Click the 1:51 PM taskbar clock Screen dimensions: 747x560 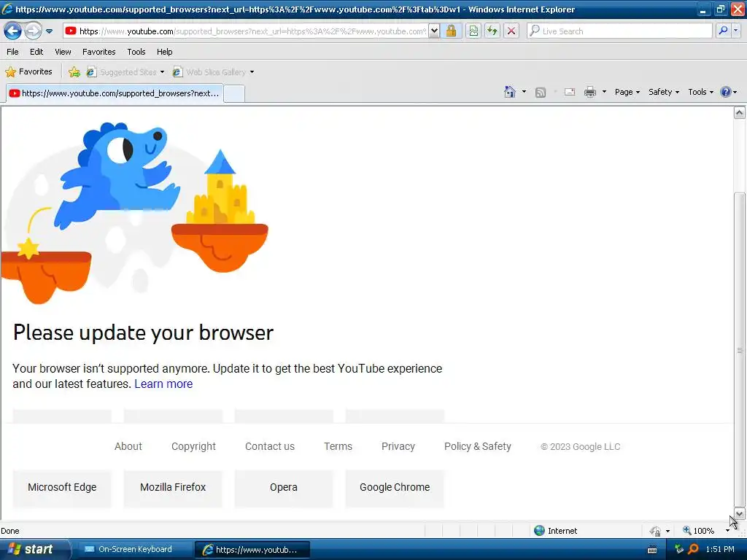pyautogui.click(x=720, y=549)
